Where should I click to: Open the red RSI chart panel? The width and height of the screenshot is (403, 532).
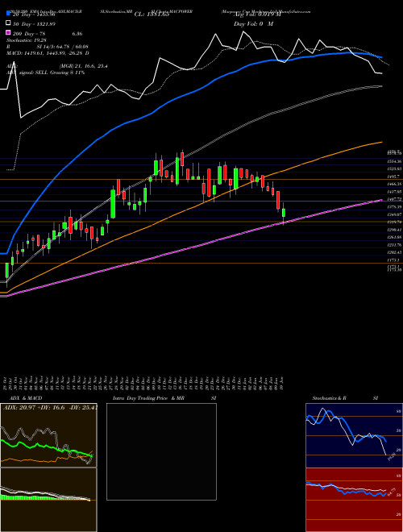354,500
